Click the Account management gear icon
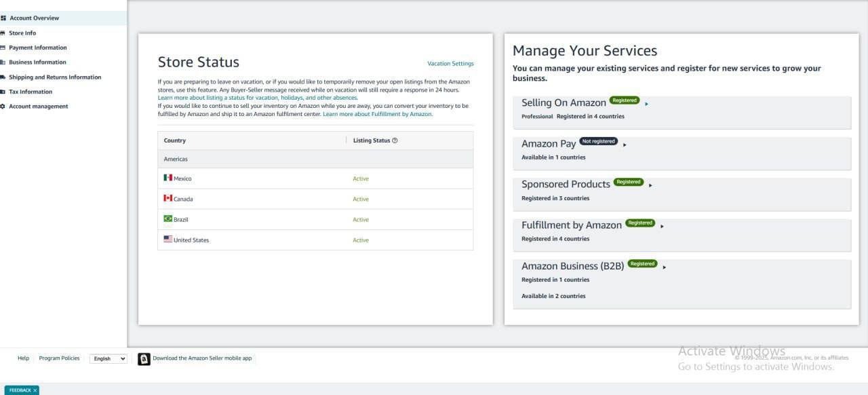The width and height of the screenshot is (868, 395). (x=3, y=107)
